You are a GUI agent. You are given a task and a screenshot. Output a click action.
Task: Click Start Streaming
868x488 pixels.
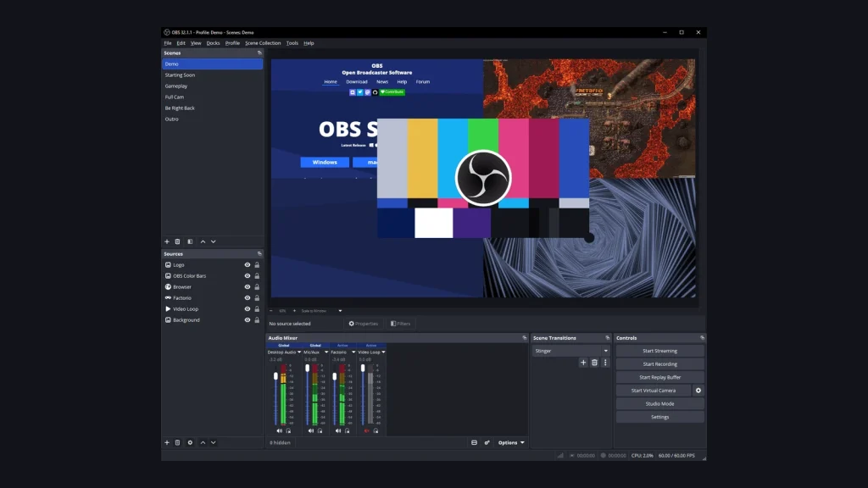point(659,351)
